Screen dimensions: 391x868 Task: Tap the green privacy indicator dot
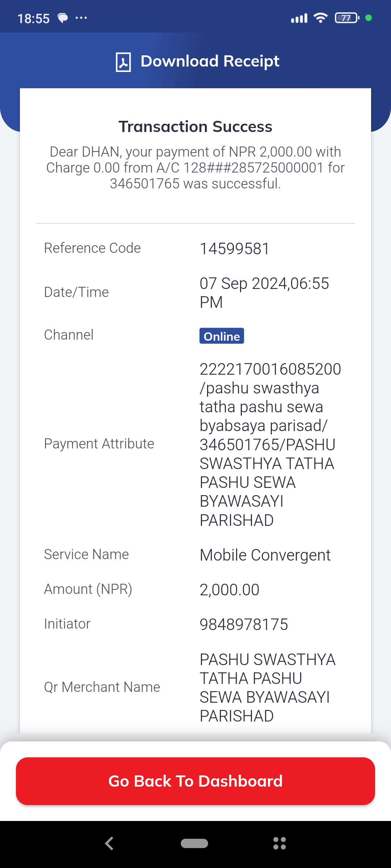click(369, 18)
